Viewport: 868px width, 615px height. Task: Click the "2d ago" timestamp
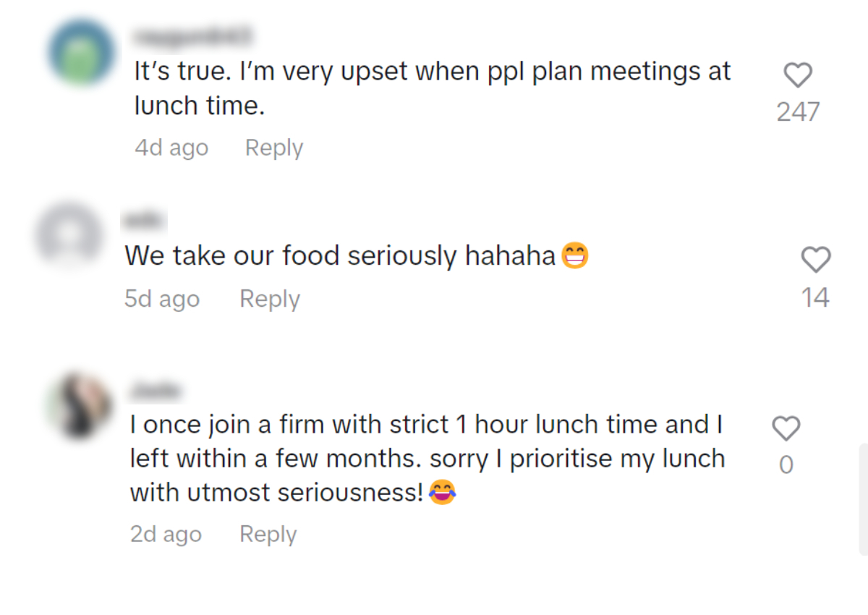[x=166, y=534]
